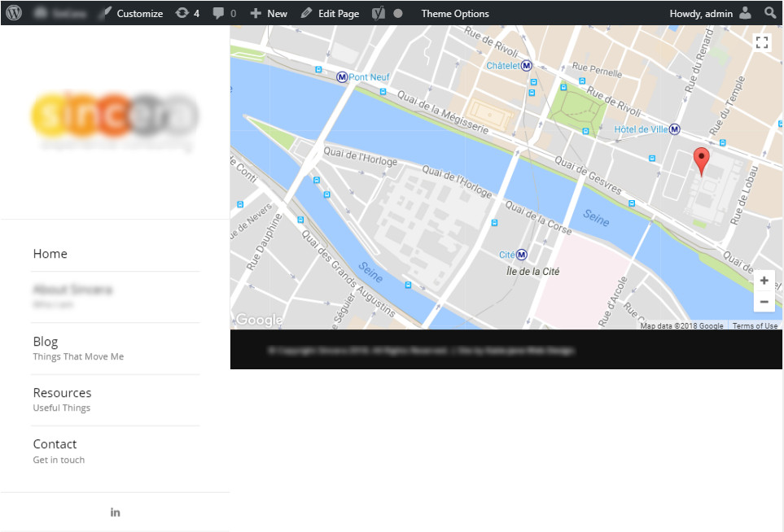
Task: Toggle fullscreen view of the map
Action: click(x=762, y=42)
